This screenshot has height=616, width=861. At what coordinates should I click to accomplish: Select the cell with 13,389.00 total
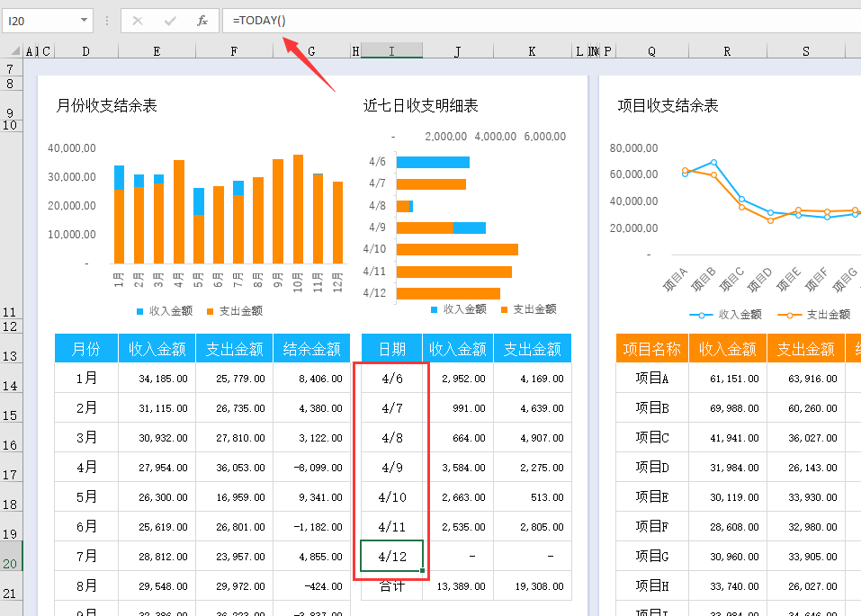[458, 585]
